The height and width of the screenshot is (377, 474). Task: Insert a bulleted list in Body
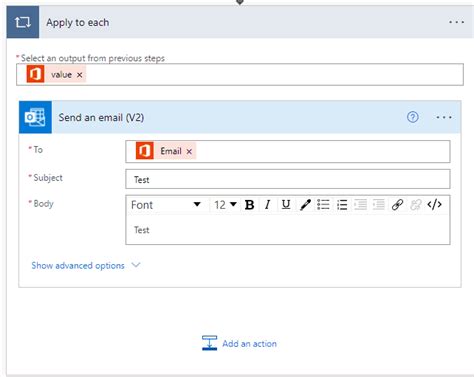[x=323, y=205]
